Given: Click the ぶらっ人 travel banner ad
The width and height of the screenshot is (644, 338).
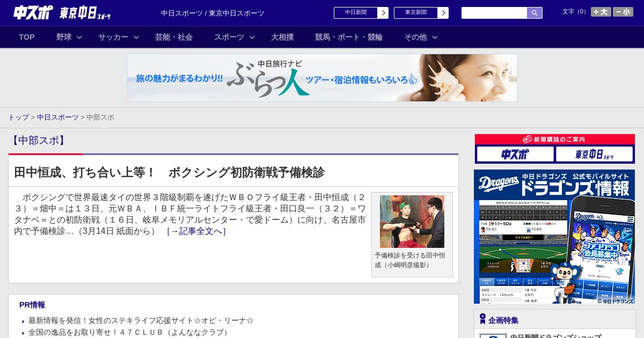Looking at the screenshot, I should coord(322,78).
